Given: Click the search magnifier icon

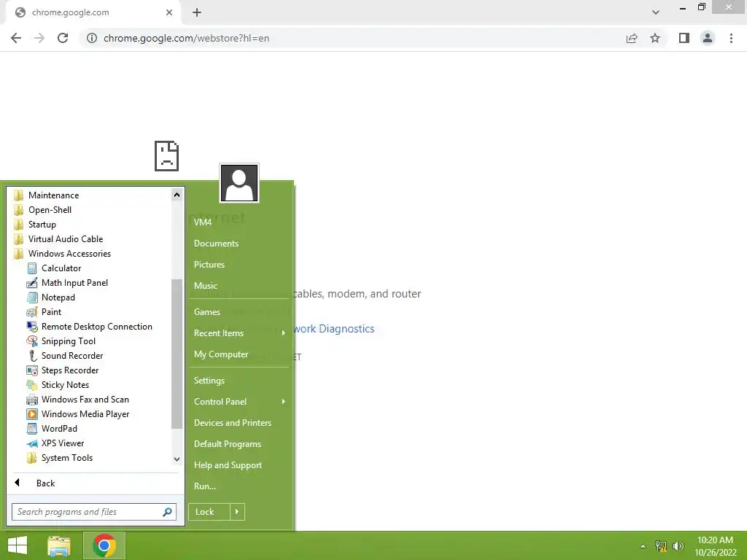Looking at the screenshot, I should 167,512.
